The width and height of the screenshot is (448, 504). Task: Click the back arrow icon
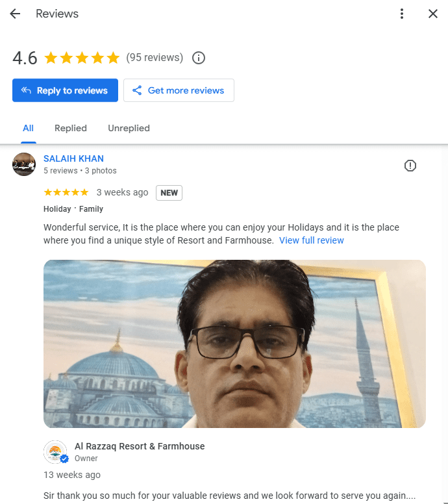(15, 14)
